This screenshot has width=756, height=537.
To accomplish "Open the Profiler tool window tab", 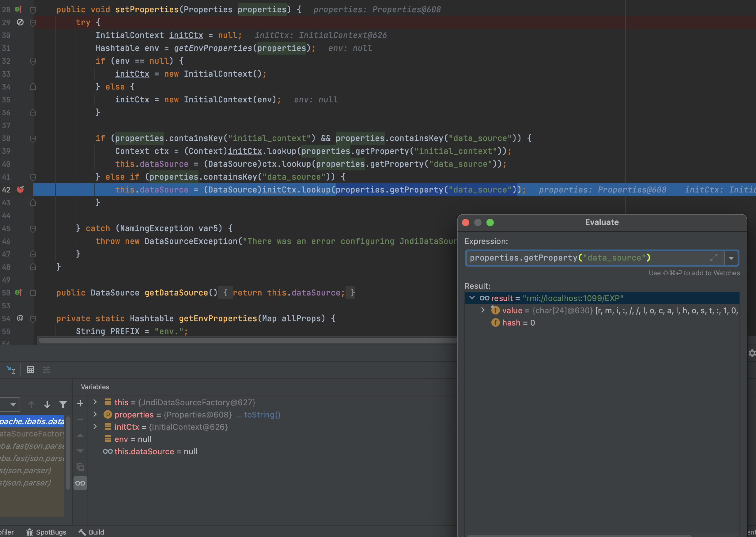I will [x=7, y=532].
